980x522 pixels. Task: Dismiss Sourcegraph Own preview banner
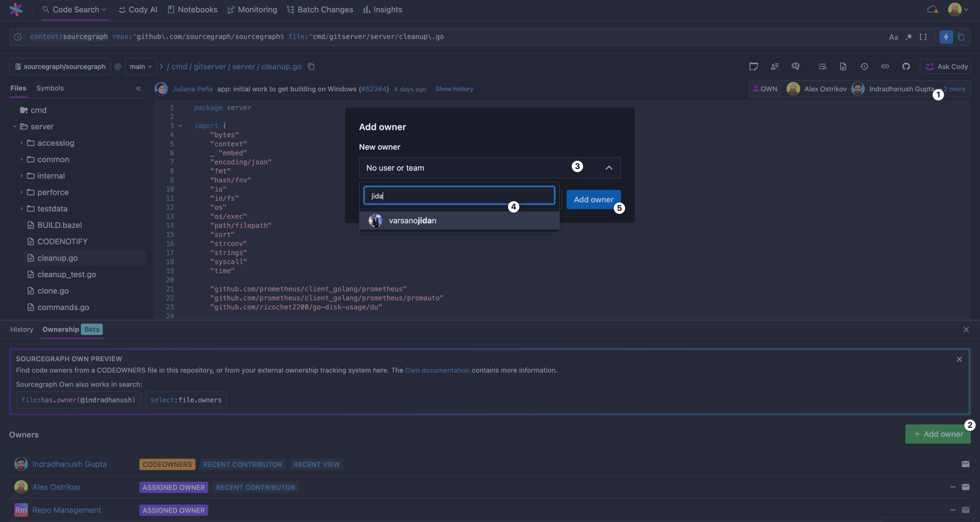960,359
